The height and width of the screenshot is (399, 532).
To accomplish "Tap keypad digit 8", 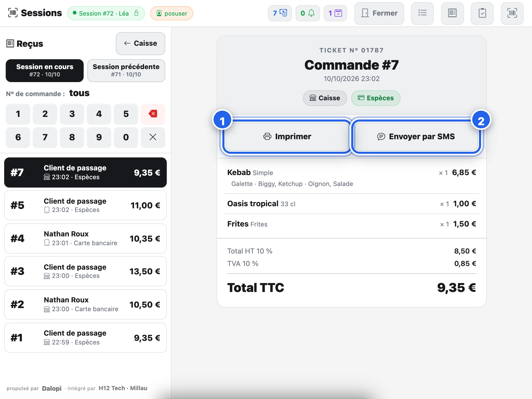I will pyautogui.click(x=72, y=137).
